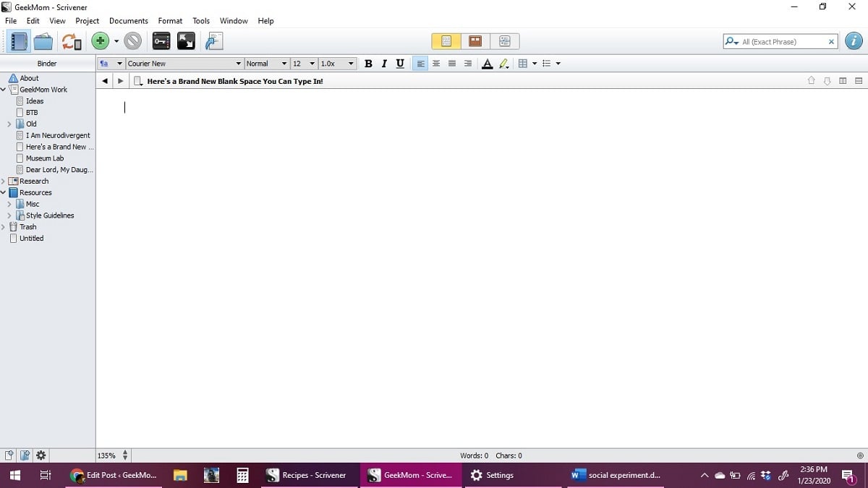
Task: Switch to the Outliner view mode icon
Action: click(505, 41)
